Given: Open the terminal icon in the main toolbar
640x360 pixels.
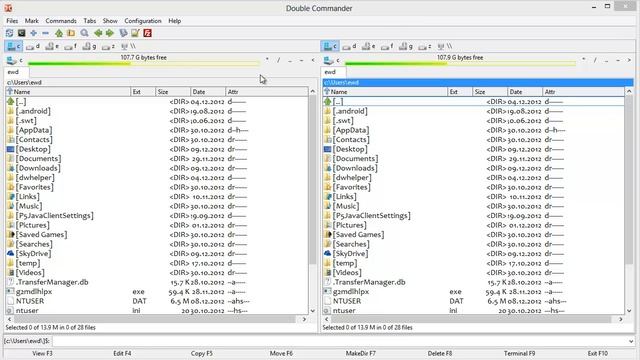Looking at the screenshot, I should 21,33.
